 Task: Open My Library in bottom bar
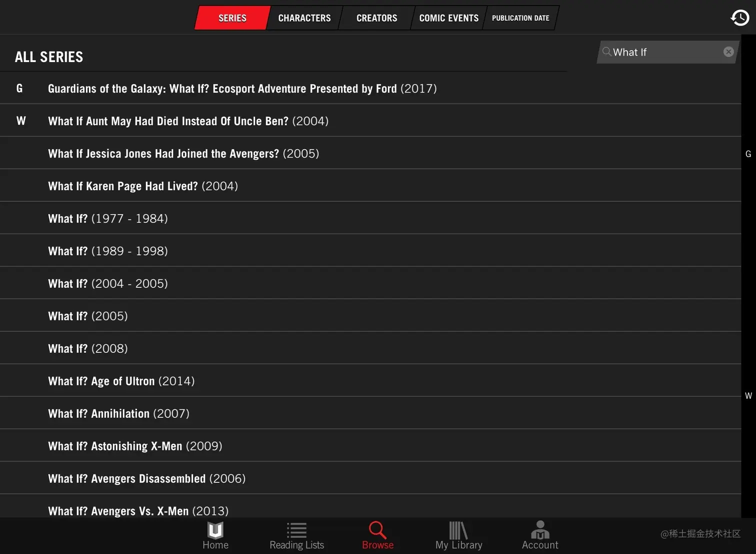[x=458, y=535]
